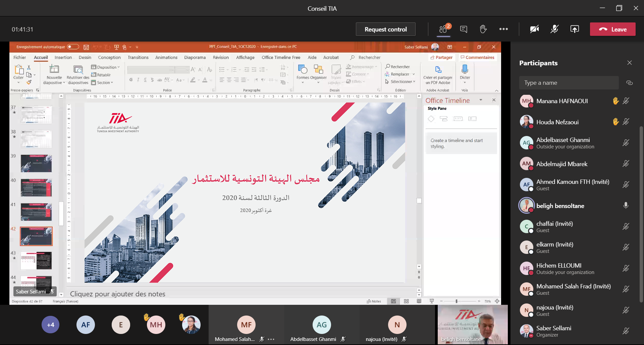Screen dimensions: 644x345
Task: Click the Coller paste icon
Action: (18, 70)
